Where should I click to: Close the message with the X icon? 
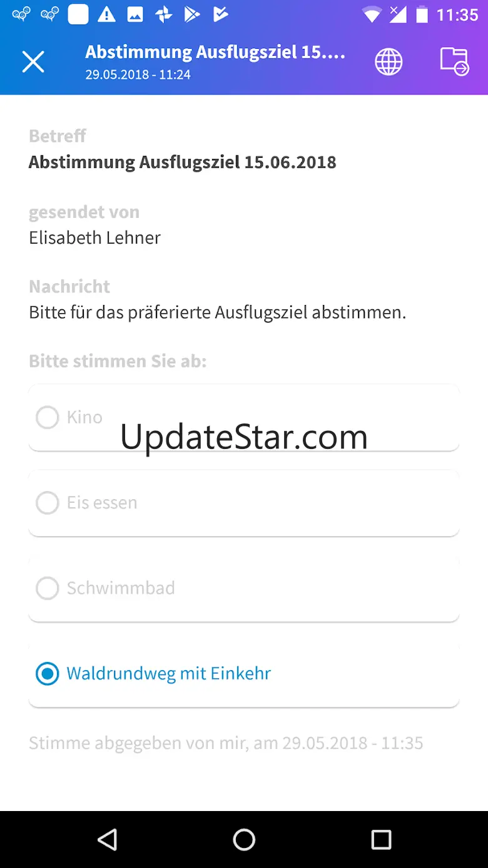[x=33, y=61]
